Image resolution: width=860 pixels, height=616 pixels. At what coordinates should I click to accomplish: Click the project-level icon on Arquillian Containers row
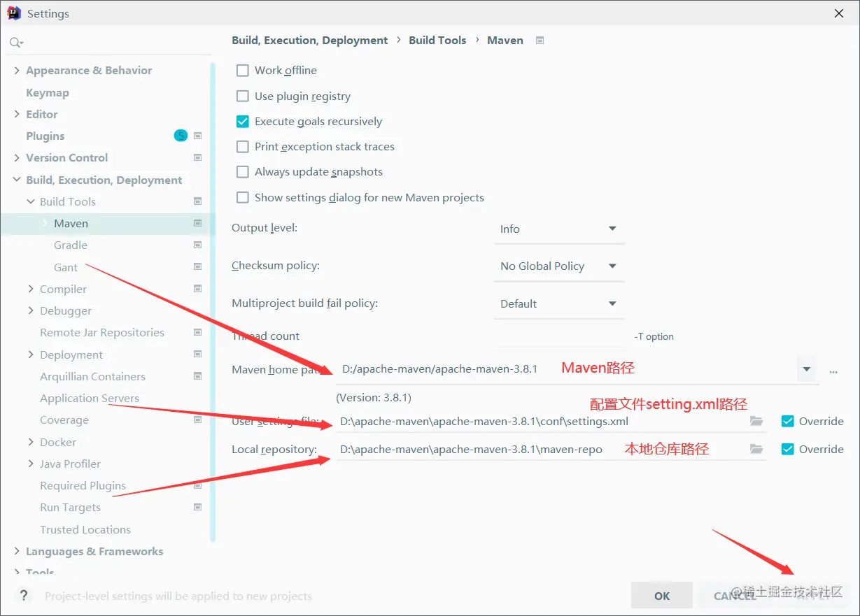pos(198,375)
